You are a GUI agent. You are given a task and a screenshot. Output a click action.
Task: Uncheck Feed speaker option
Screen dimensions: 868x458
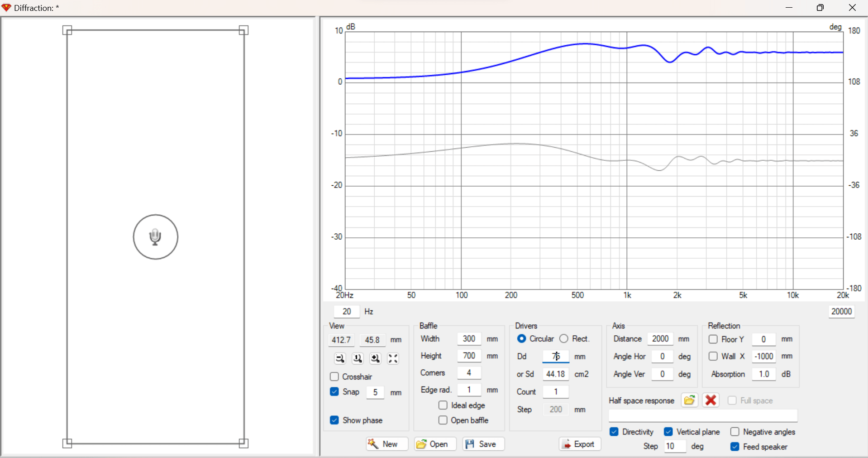(735, 447)
